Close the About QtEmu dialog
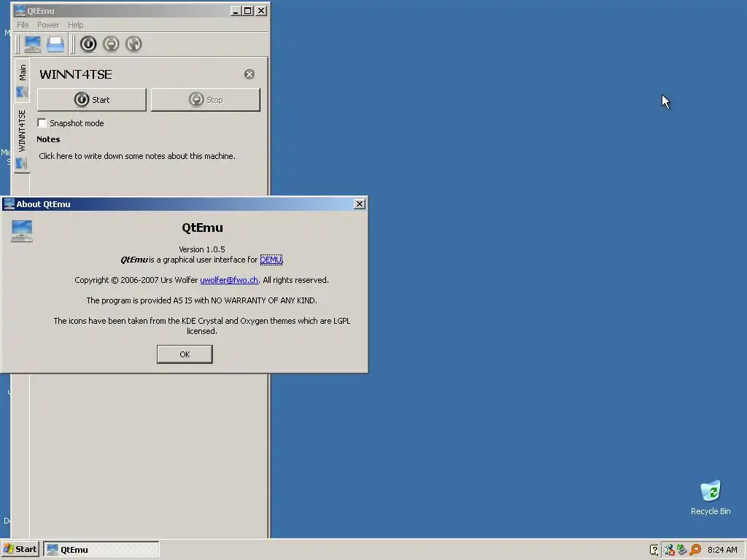747x560 pixels. (x=360, y=204)
